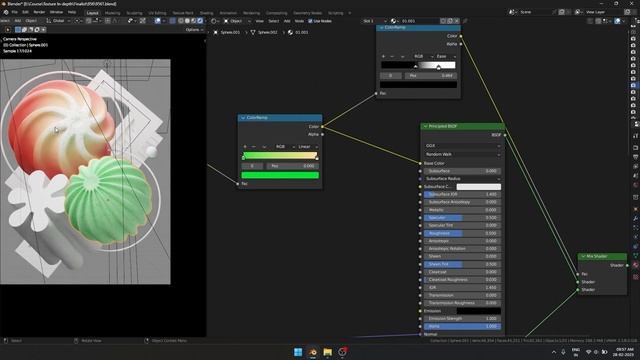
Task: Click the Blender logo menu icon
Action: pos(6,12)
